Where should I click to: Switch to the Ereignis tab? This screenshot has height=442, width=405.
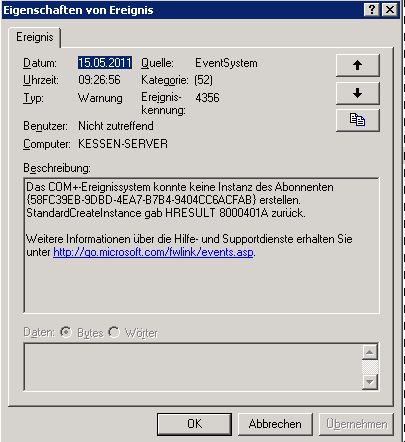click(35, 37)
